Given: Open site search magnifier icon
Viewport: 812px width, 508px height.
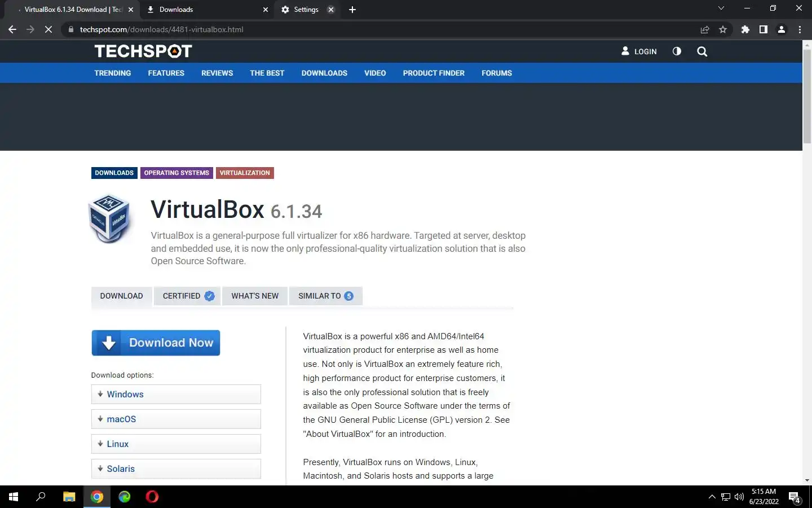Looking at the screenshot, I should 702,51.
